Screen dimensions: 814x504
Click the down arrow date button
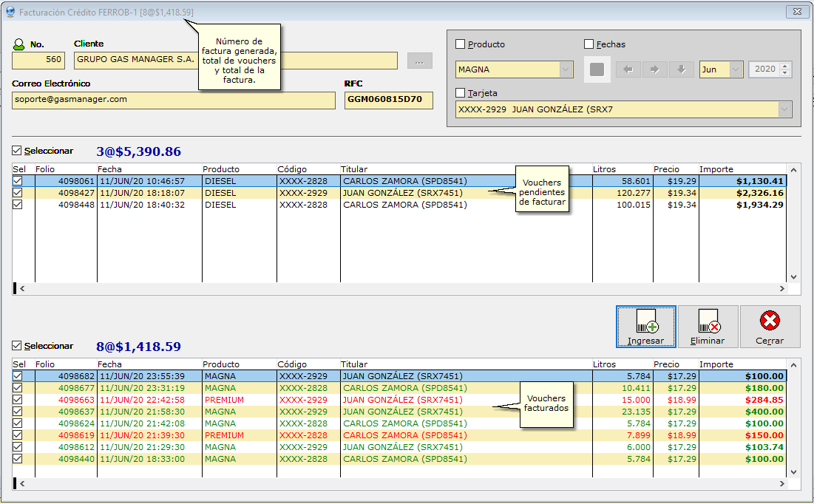pyautogui.click(x=681, y=69)
